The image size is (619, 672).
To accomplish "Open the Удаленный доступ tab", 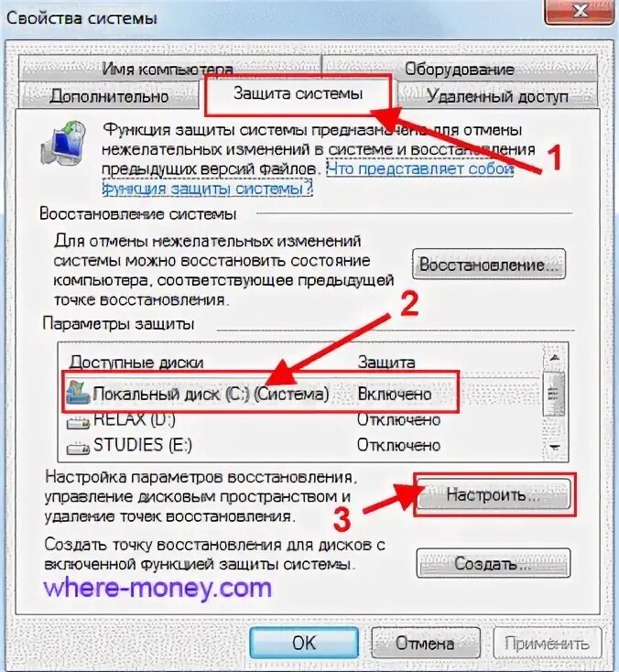I will pyautogui.click(x=498, y=96).
